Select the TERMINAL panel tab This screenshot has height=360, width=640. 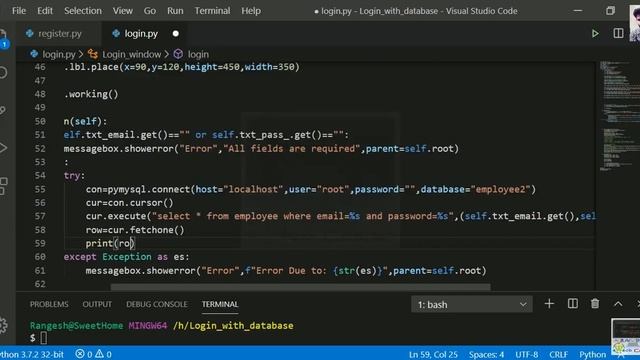pyautogui.click(x=220, y=304)
